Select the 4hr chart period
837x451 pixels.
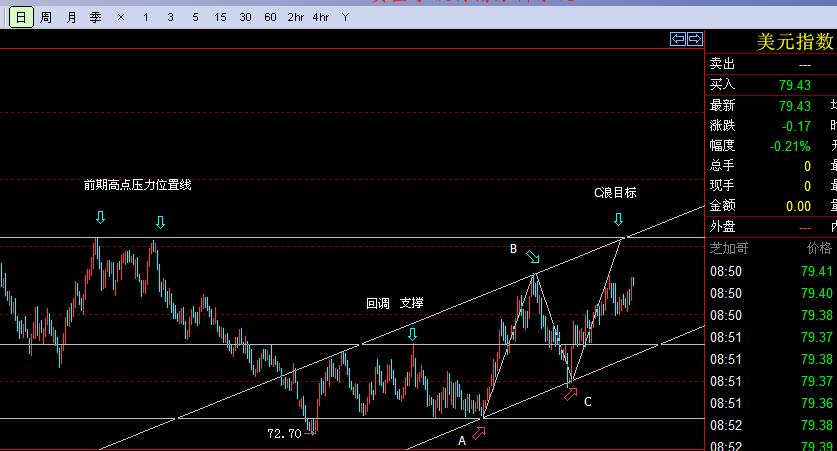tap(321, 18)
